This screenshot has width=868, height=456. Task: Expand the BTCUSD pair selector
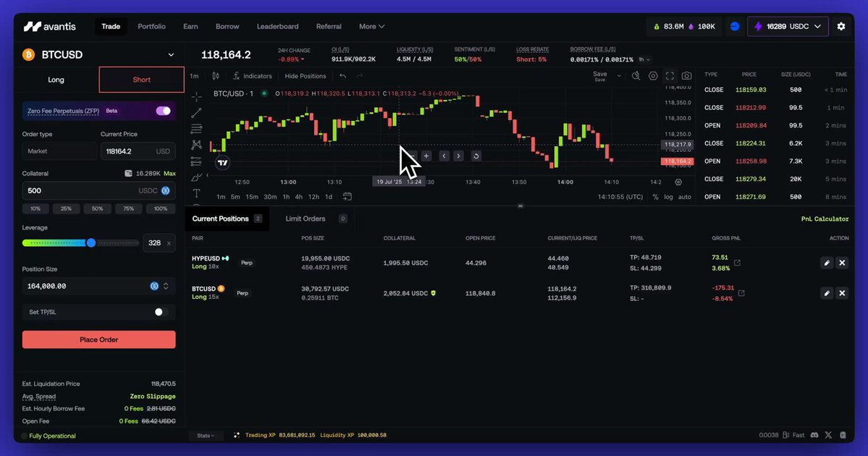(x=171, y=55)
